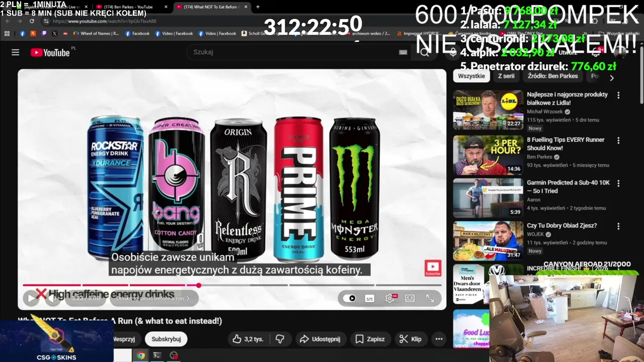Open the 'Scholl' bookmark
The height and width of the screenshot is (362, 644).
[x=258, y=34]
